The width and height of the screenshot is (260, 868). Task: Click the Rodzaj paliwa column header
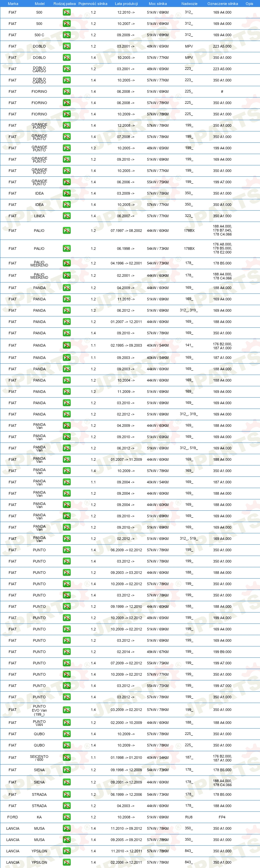[x=65, y=4]
